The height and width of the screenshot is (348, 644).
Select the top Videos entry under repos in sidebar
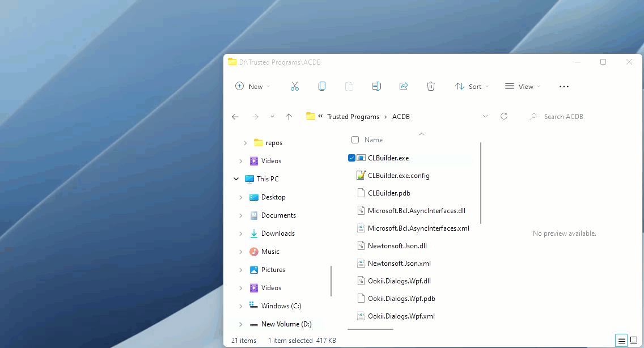pos(271,161)
